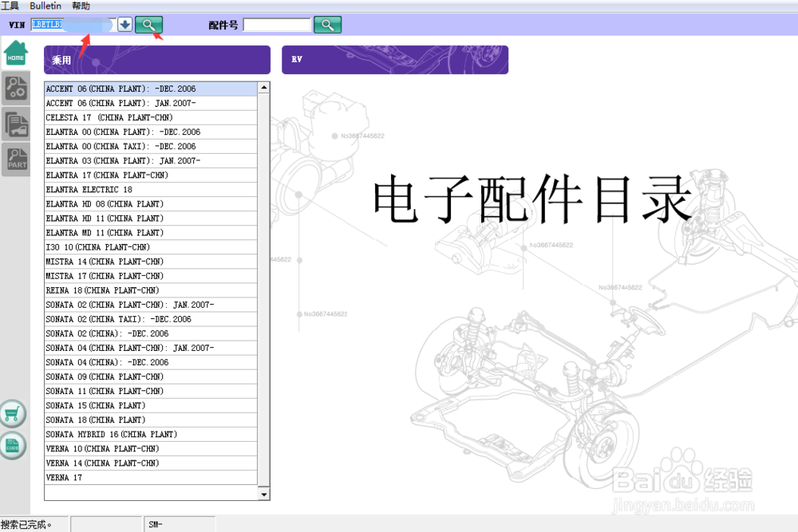This screenshot has width=798, height=532.
Task: Click the SM- status bar field
Action: point(179,524)
